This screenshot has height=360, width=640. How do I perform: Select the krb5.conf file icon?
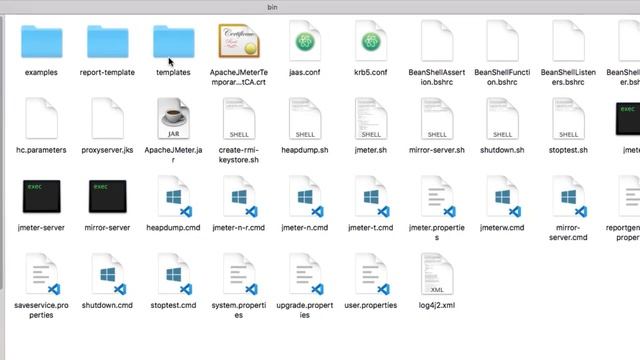click(x=371, y=41)
